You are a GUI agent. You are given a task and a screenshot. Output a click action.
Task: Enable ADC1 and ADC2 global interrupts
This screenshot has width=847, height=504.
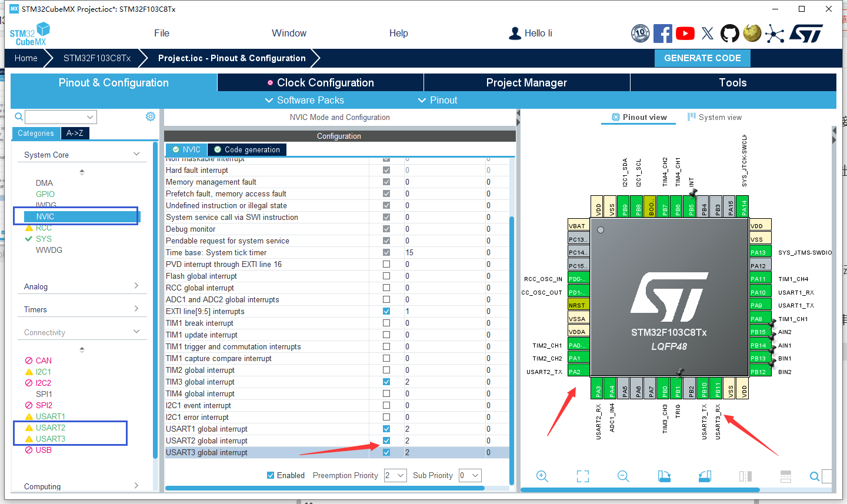point(386,299)
